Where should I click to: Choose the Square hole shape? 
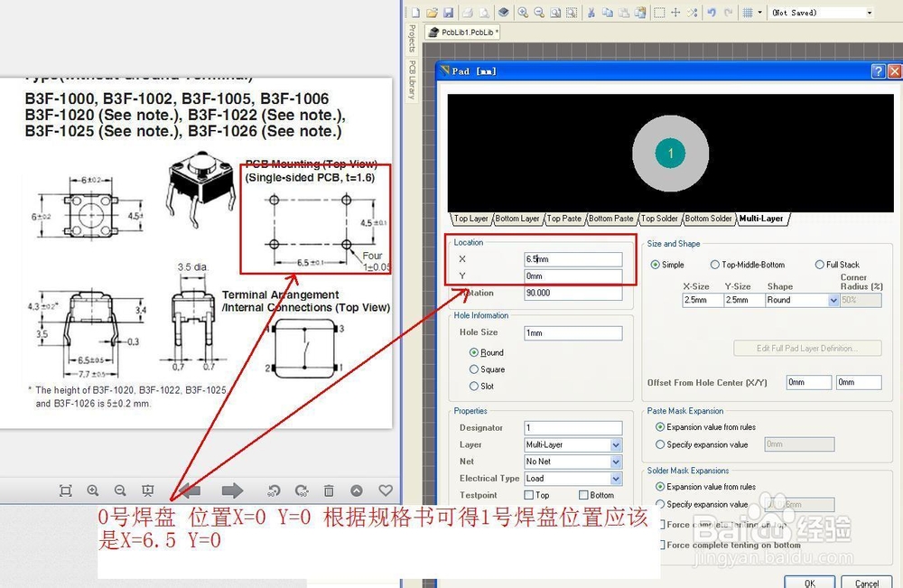point(474,369)
